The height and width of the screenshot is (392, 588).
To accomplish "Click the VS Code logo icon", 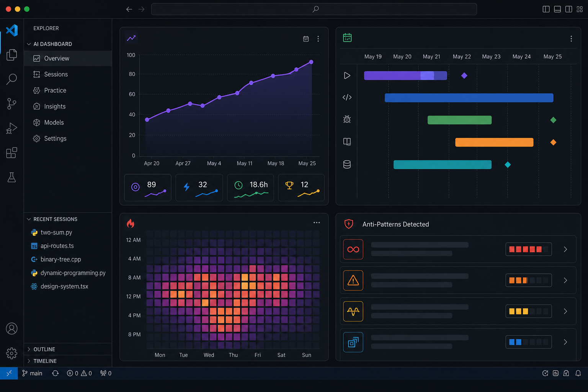I will pyautogui.click(x=12, y=30).
